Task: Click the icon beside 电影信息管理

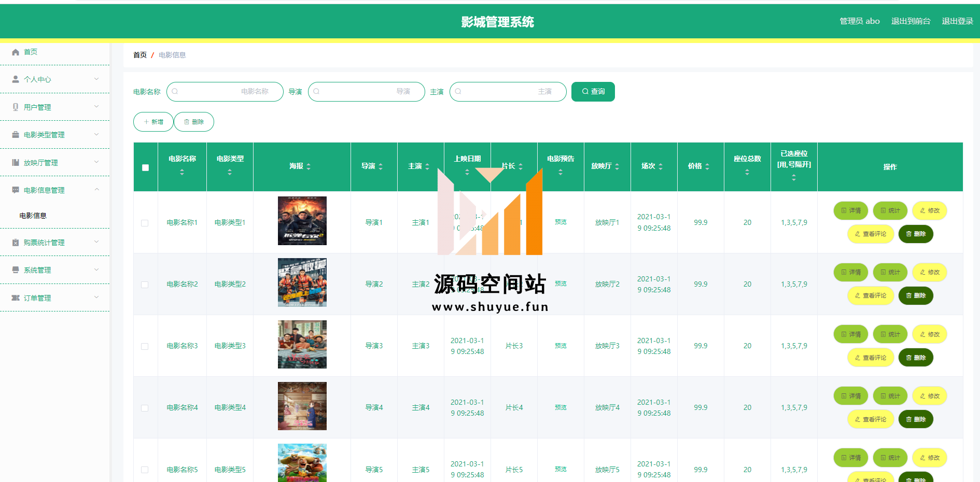Action: [x=16, y=190]
